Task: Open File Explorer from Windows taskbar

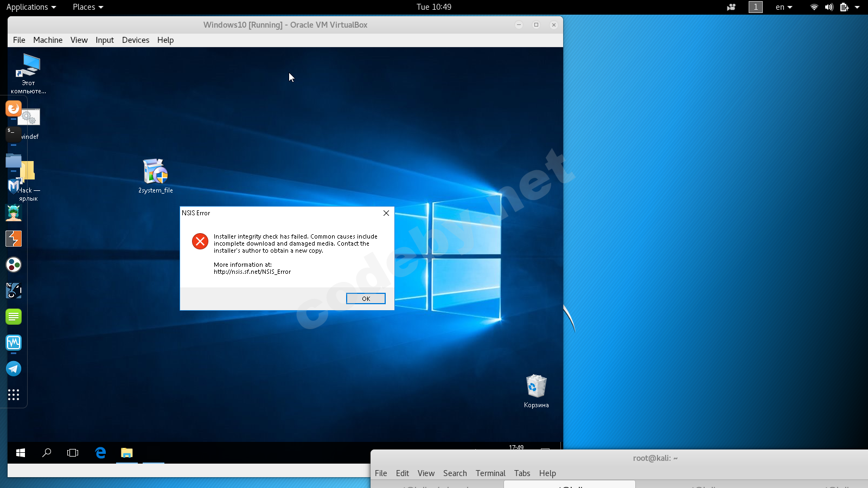Action: click(127, 453)
